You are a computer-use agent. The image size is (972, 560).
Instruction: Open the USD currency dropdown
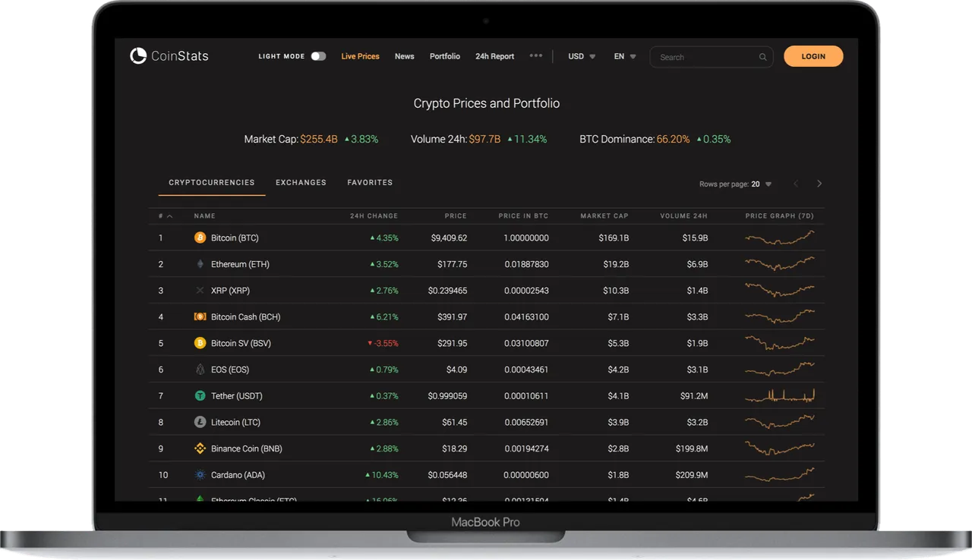coord(582,56)
